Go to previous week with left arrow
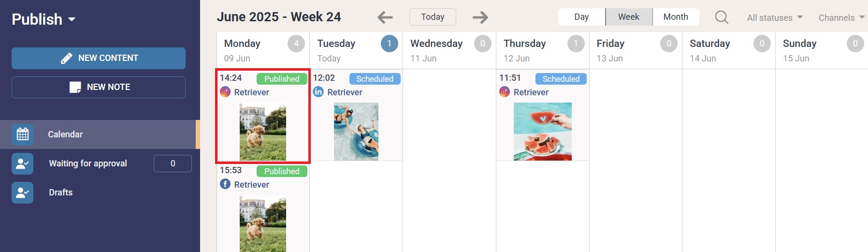 coord(385,17)
